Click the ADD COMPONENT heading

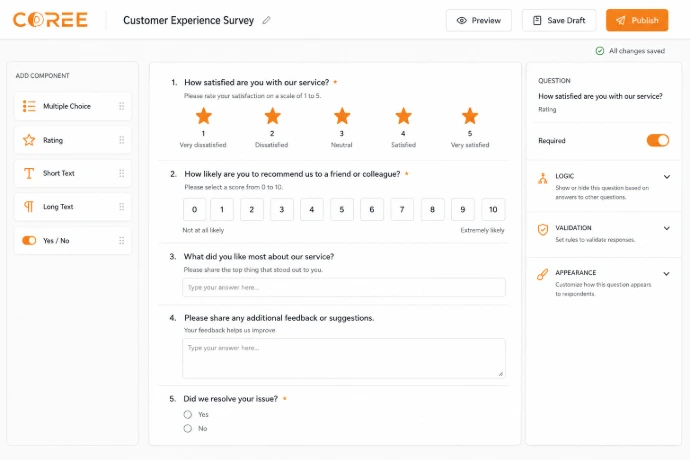point(43,76)
